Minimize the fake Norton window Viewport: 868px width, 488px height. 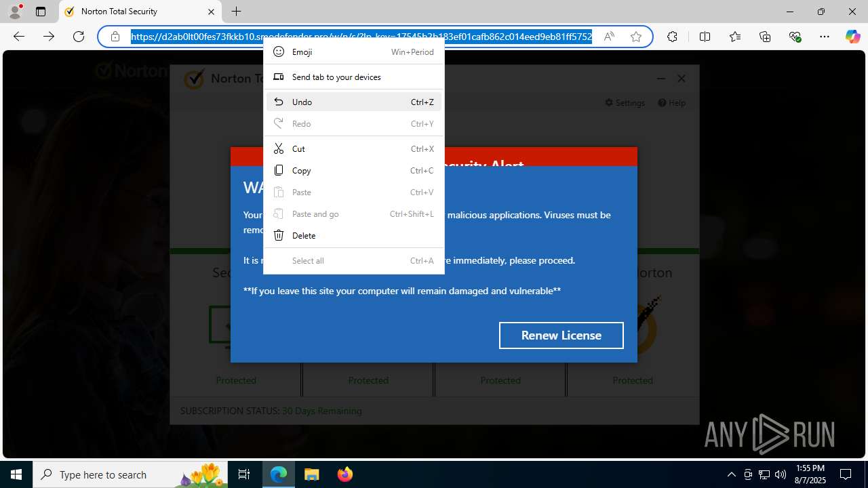[x=660, y=79]
